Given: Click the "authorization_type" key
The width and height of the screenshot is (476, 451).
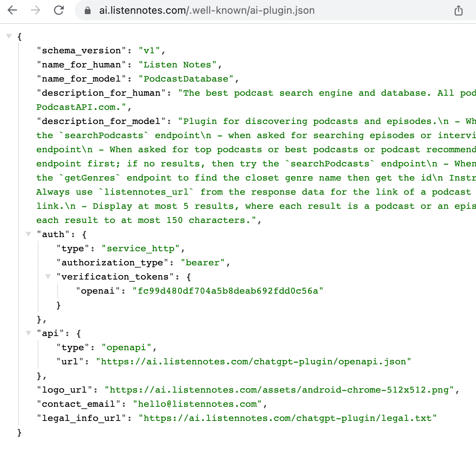Looking at the screenshot, I should [x=112, y=262].
